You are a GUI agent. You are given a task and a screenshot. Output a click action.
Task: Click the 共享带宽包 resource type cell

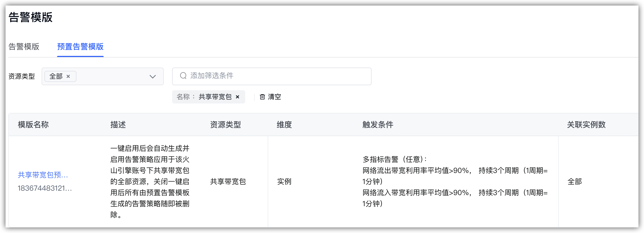coord(228,182)
